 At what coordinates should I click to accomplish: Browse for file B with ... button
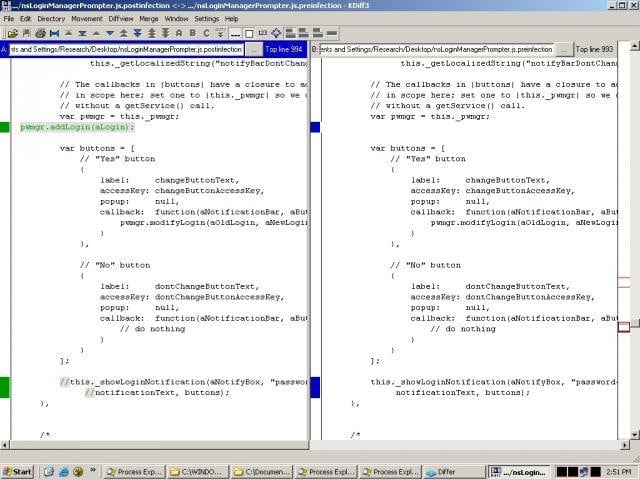point(564,49)
